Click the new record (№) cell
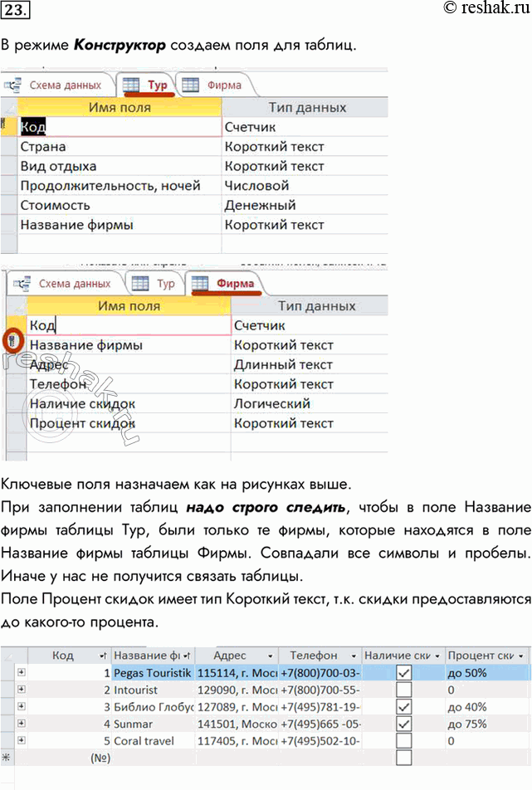 tap(70, 758)
